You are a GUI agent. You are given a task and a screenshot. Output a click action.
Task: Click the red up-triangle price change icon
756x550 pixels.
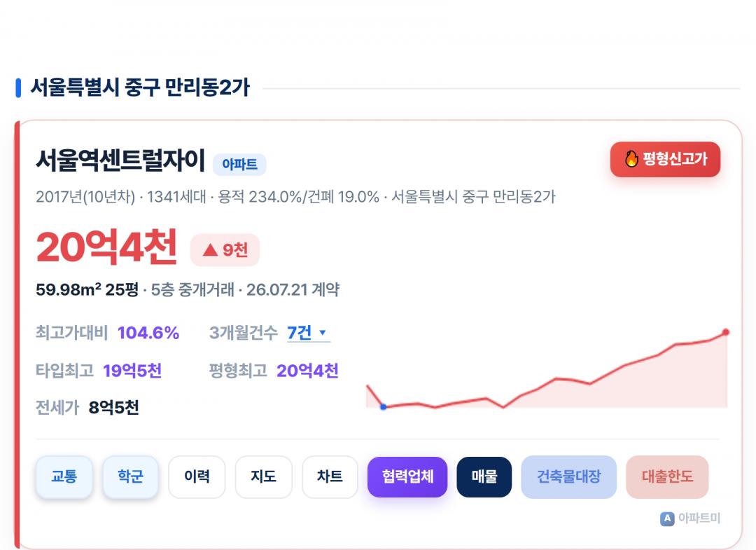tap(210, 250)
